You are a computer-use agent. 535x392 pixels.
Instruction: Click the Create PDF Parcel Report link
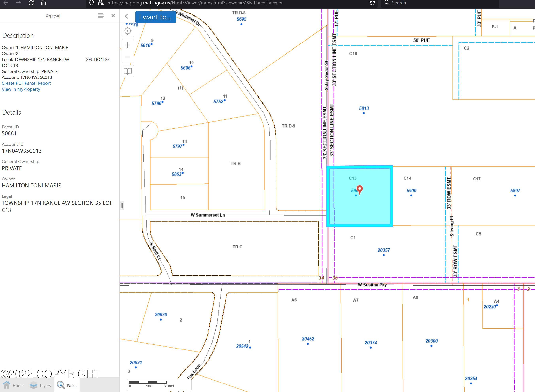click(26, 83)
